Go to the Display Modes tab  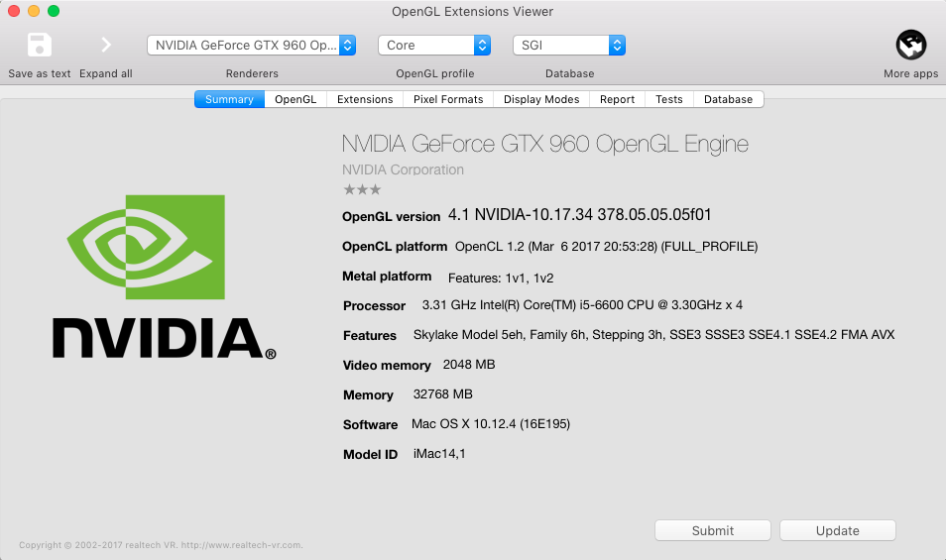[541, 99]
